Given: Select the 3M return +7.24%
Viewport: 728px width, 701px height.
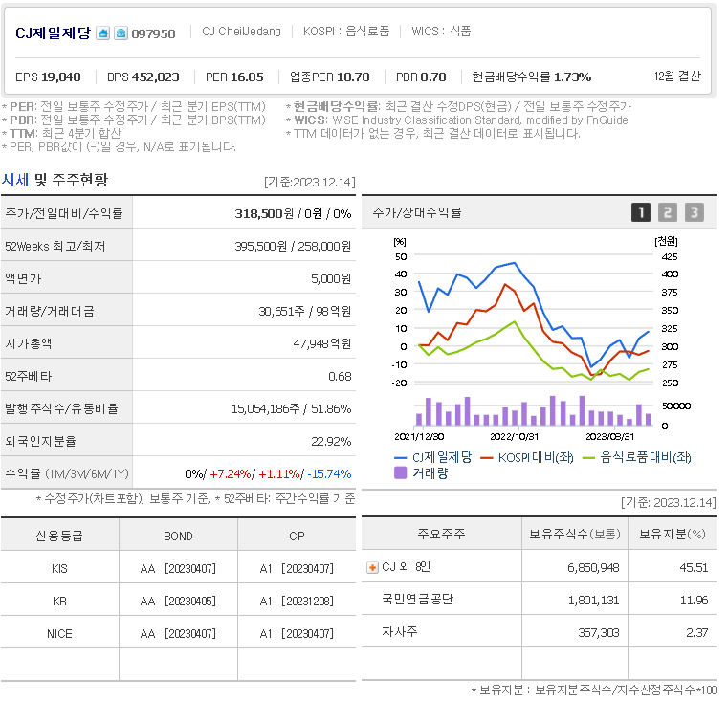Looking at the screenshot, I should pyautogui.click(x=231, y=474).
